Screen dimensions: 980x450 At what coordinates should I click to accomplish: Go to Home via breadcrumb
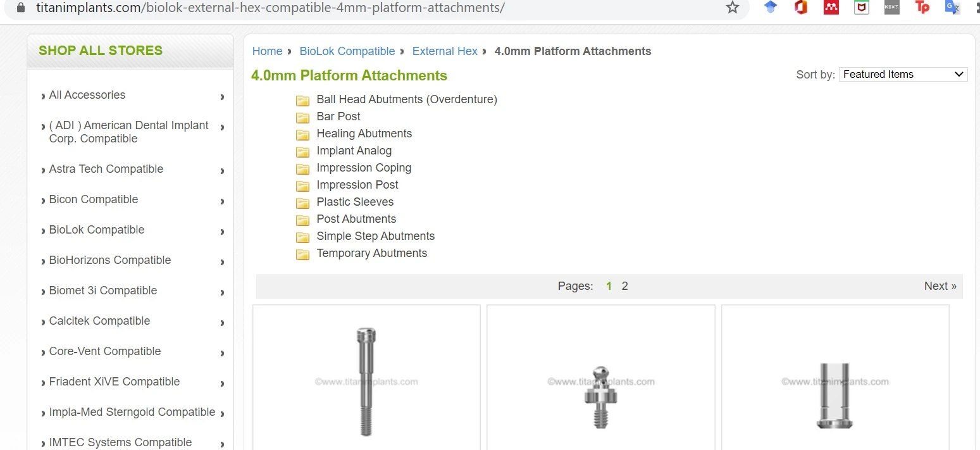(267, 51)
